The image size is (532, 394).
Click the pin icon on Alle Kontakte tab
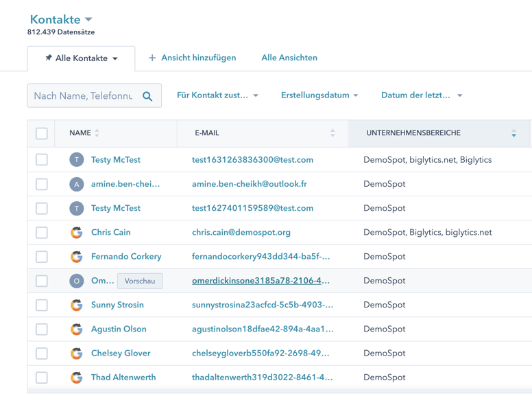(48, 58)
